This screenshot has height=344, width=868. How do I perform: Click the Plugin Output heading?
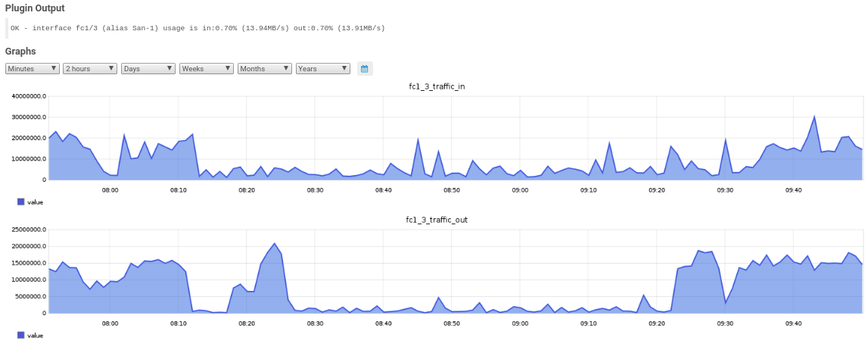pyautogui.click(x=35, y=8)
